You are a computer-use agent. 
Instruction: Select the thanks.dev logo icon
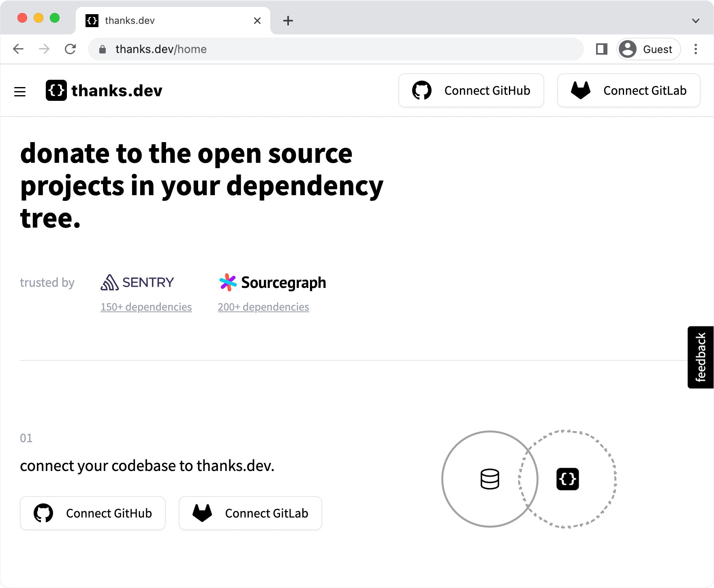pyautogui.click(x=56, y=91)
